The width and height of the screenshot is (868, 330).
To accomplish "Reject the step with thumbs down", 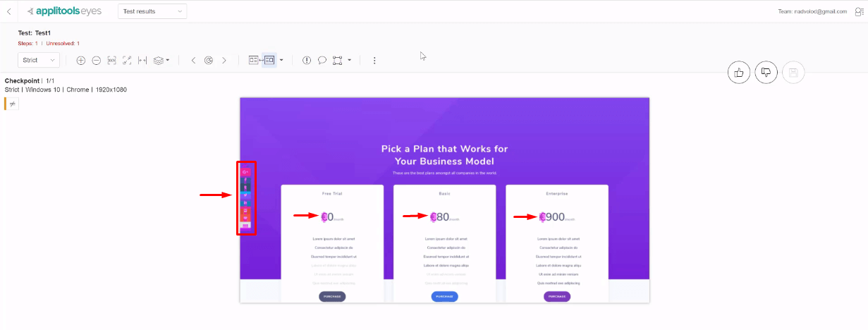I will 766,72.
